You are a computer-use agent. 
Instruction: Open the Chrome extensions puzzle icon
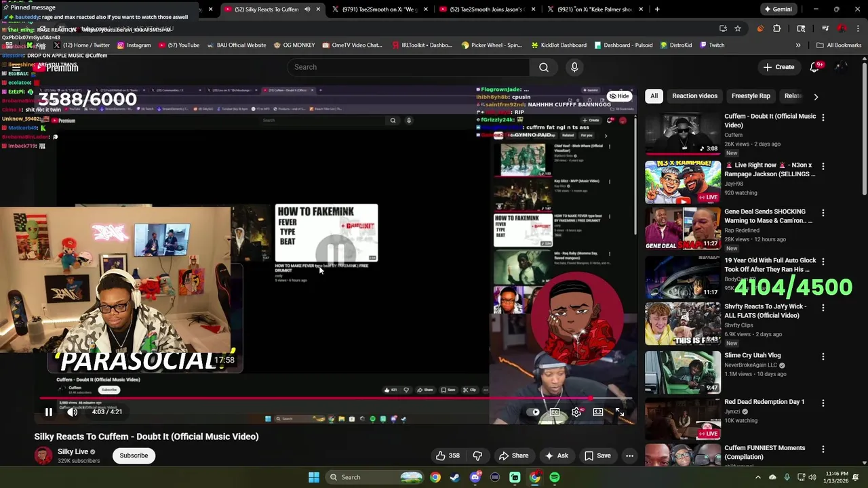[777, 28]
